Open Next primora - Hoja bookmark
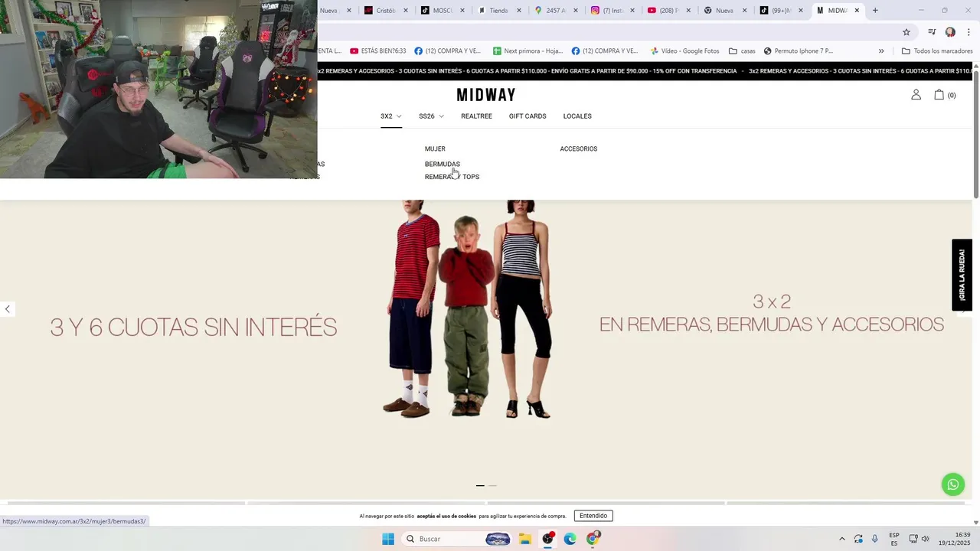The width and height of the screenshot is (980, 551). tap(528, 51)
